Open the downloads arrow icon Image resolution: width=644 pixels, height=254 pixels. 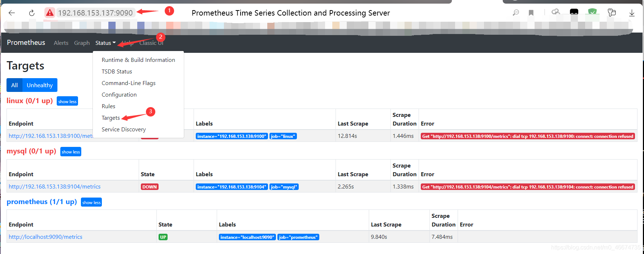632,13
